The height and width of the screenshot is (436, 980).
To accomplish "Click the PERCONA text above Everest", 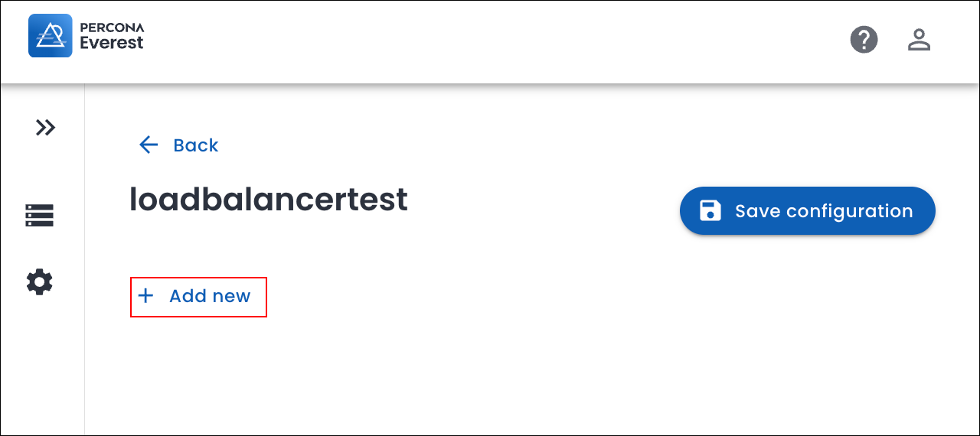I will (112, 28).
